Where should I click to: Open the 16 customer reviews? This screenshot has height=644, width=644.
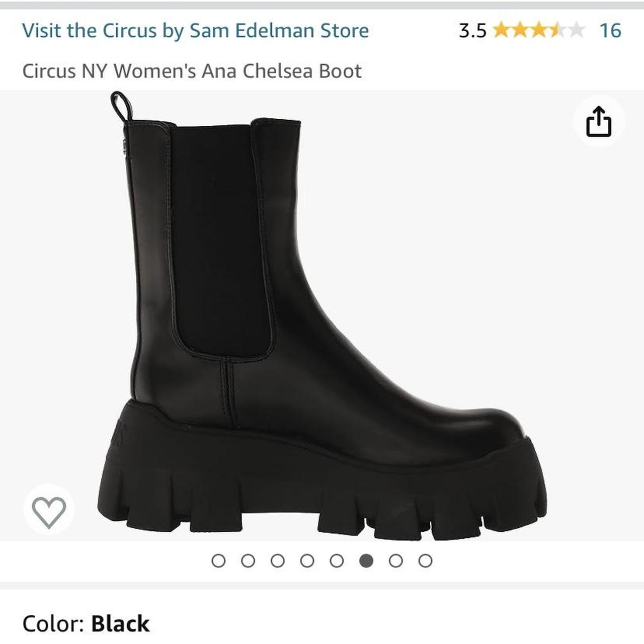tap(610, 30)
